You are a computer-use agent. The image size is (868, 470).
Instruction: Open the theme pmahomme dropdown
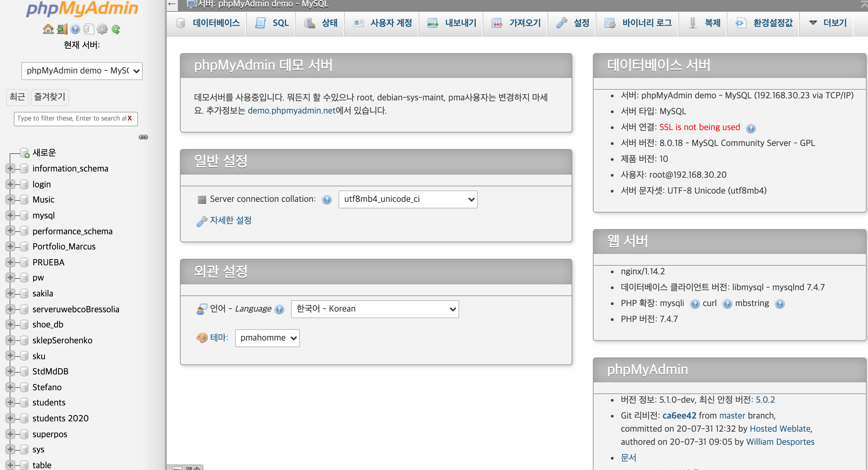pos(267,338)
